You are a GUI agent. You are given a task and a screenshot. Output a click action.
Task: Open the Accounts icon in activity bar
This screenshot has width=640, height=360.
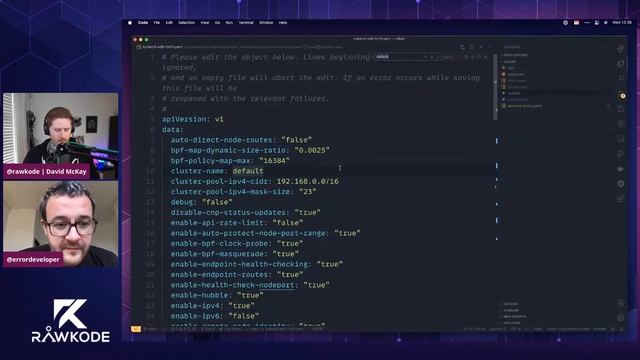pos(621,303)
